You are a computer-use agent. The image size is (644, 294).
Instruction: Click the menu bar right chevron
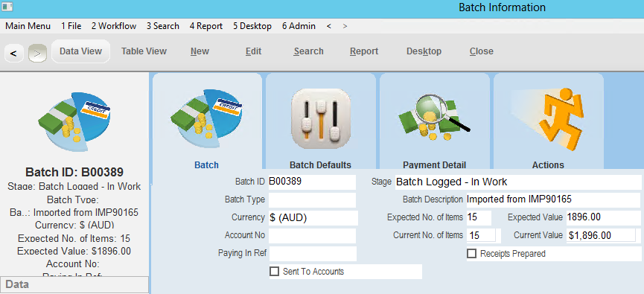(x=345, y=26)
